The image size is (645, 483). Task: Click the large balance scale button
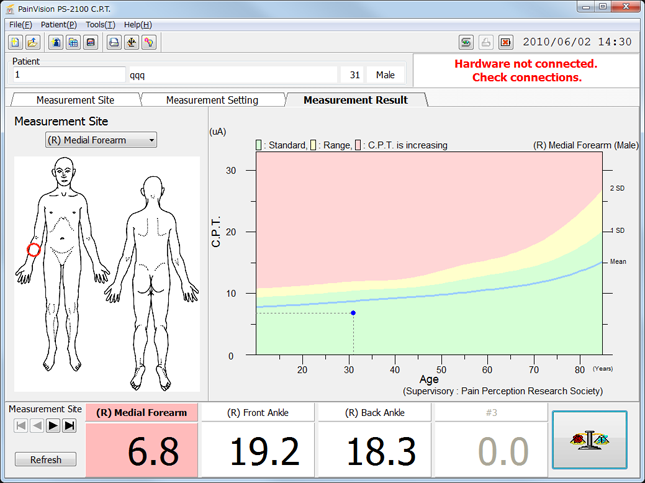(x=589, y=439)
